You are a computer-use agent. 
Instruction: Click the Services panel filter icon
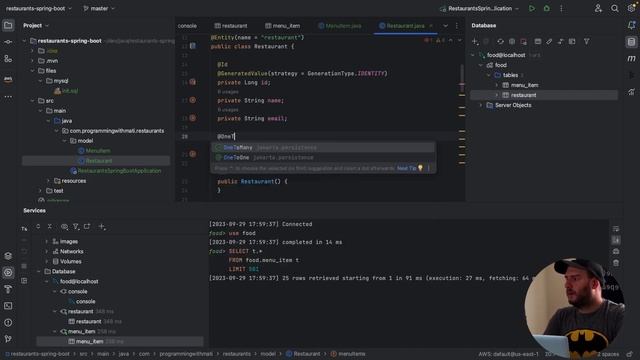coord(76,227)
